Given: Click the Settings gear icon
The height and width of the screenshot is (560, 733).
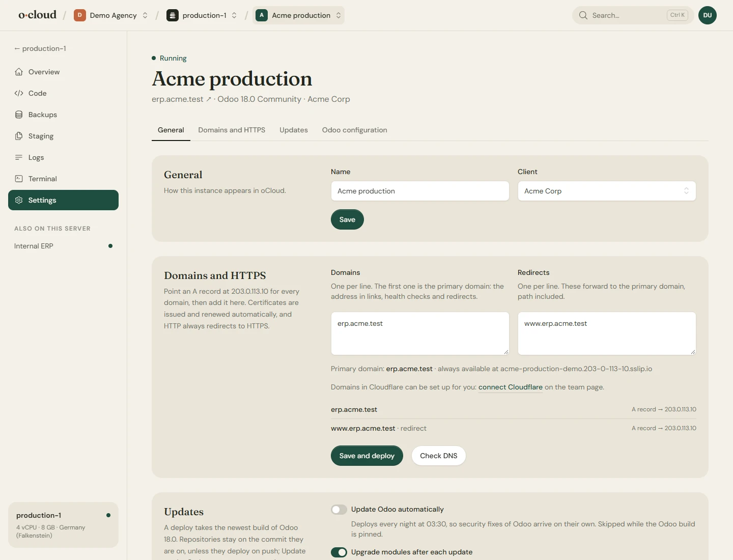Looking at the screenshot, I should click(x=19, y=200).
